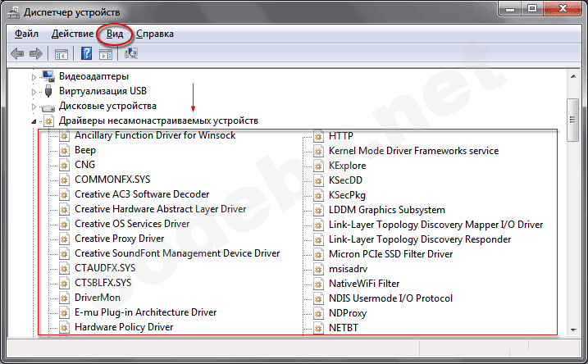The width and height of the screenshot is (588, 364).
Task: Open the Справка menu
Action: [x=154, y=34]
